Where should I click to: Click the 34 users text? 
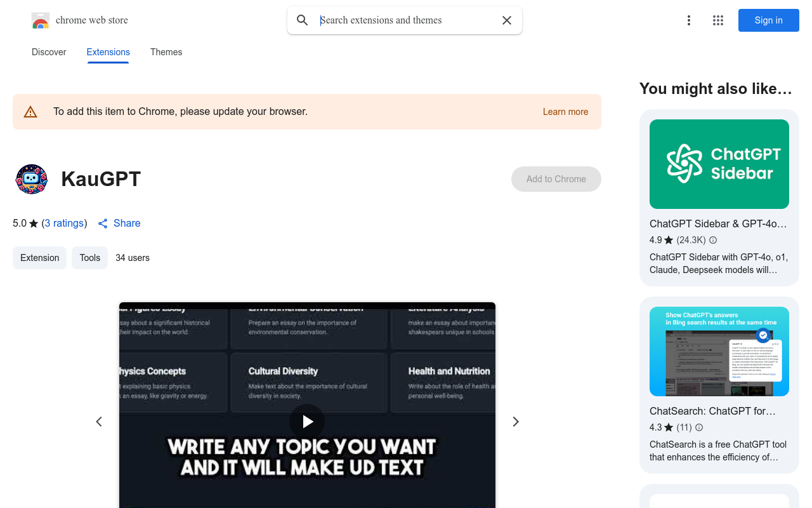pos(133,258)
